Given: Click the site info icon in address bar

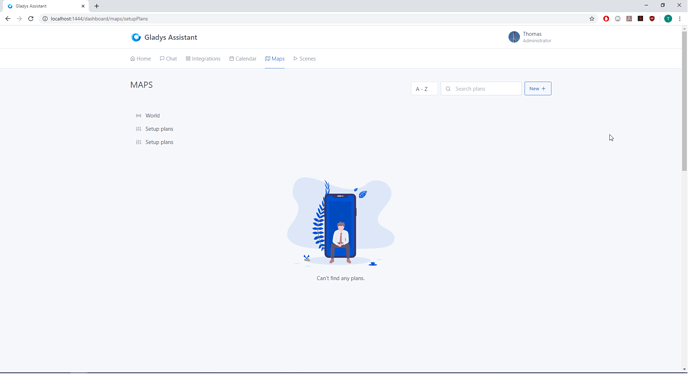Looking at the screenshot, I should [45, 18].
